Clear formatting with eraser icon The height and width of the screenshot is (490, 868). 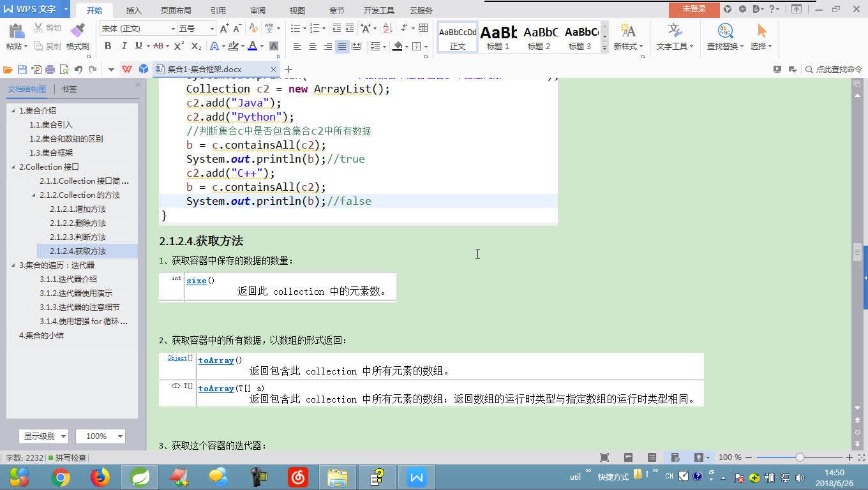(x=253, y=29)
